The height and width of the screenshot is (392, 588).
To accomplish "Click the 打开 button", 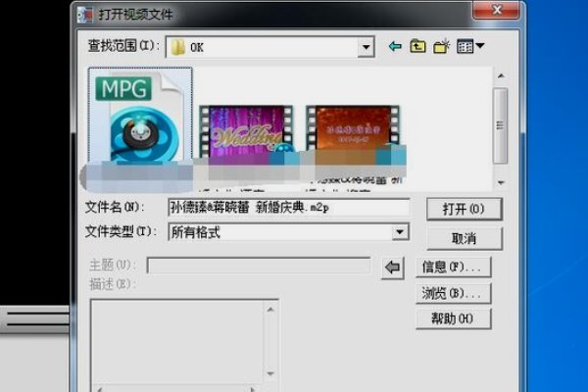I will [464, 209].
